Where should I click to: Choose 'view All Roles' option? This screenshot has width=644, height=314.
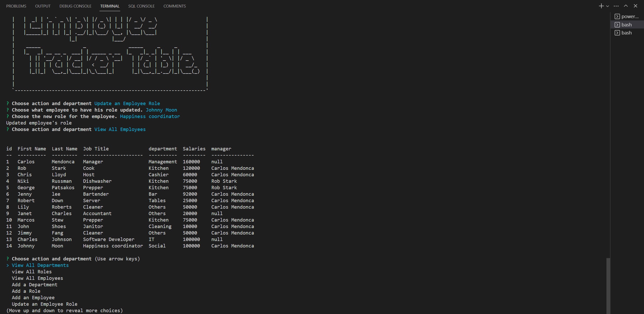point(32,272)
